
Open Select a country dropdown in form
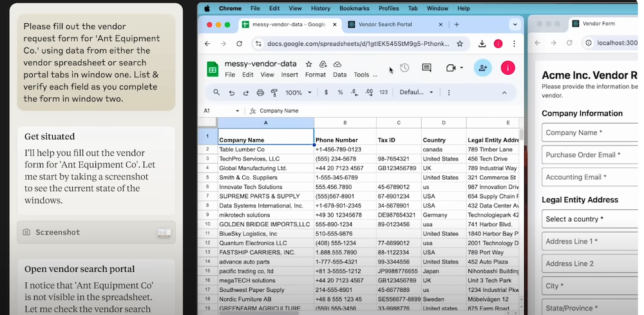(x=591, y=219)
